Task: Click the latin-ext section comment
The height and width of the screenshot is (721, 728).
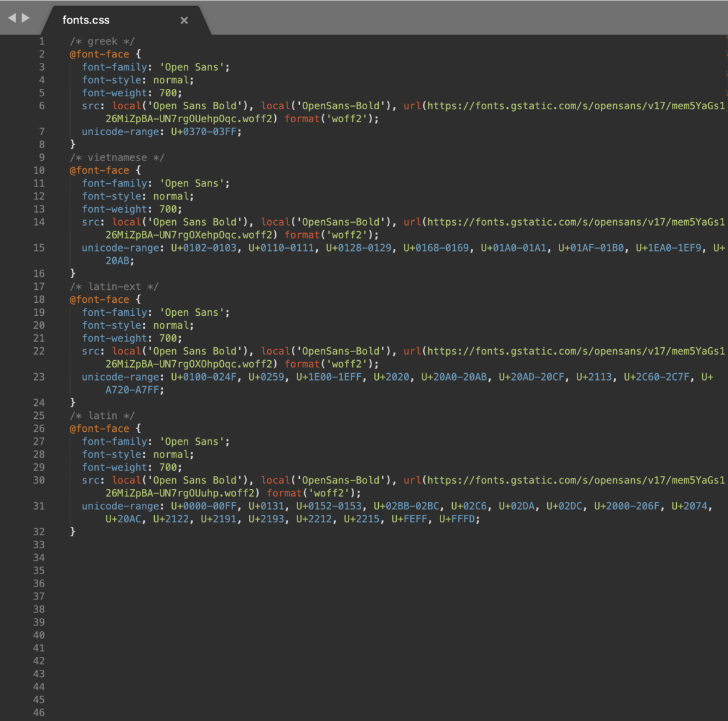Action: click(x=114, y=286)
